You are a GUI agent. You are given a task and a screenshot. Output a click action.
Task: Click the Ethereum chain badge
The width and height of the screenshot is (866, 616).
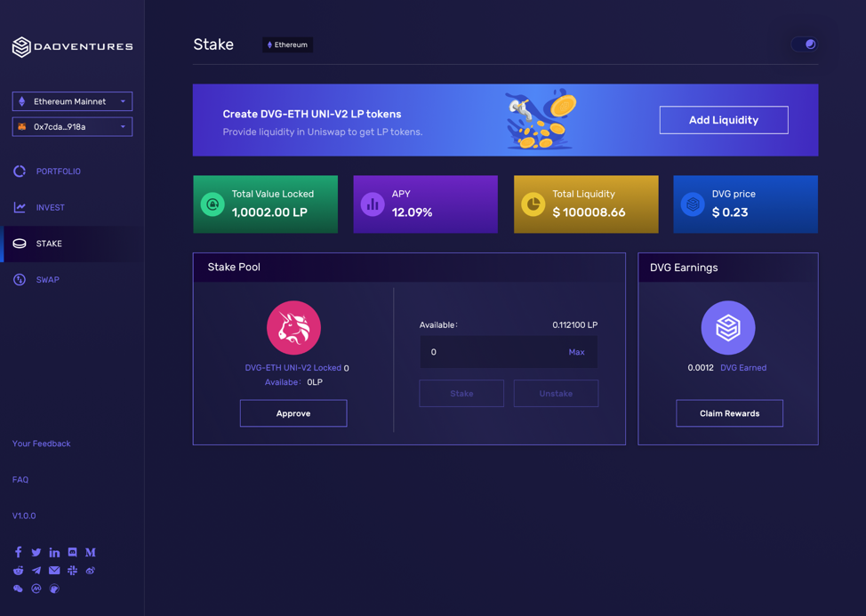click(288, 44)
